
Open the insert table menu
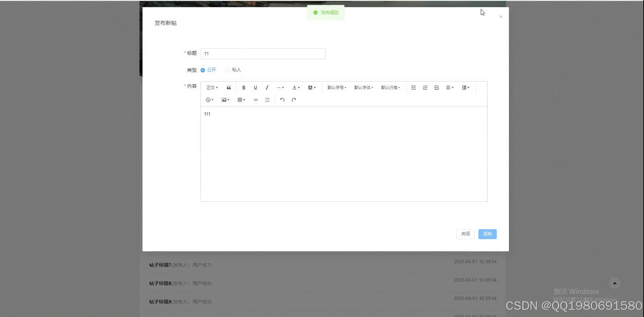(x=241, y=100)
